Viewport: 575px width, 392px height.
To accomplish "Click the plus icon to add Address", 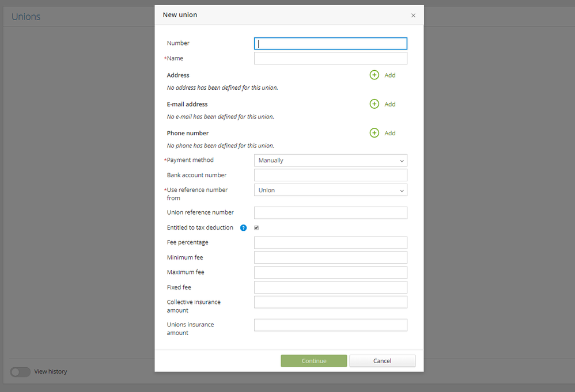I will click(374, 75).
